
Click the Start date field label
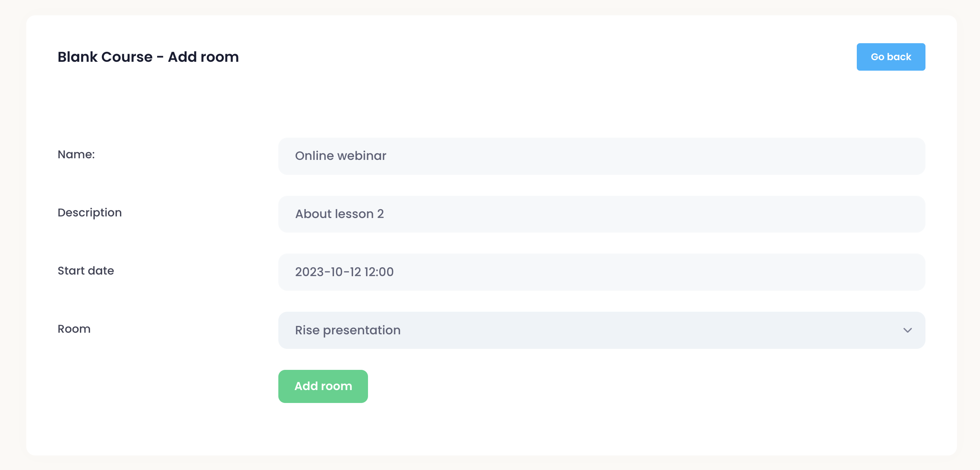pyautogui.click(x=86, y=271)
